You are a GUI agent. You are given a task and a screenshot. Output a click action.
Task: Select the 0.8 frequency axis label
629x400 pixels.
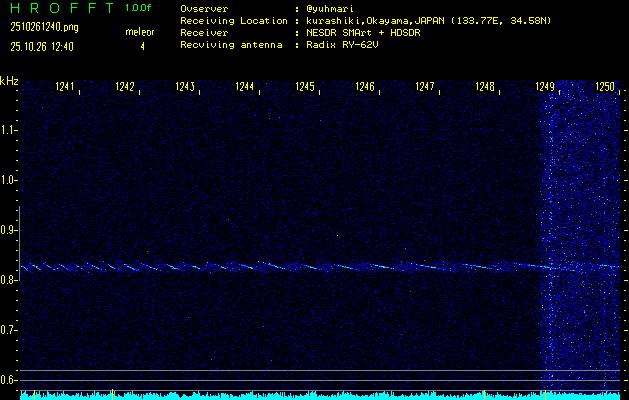pyautogui.click(x=9, y=280)
